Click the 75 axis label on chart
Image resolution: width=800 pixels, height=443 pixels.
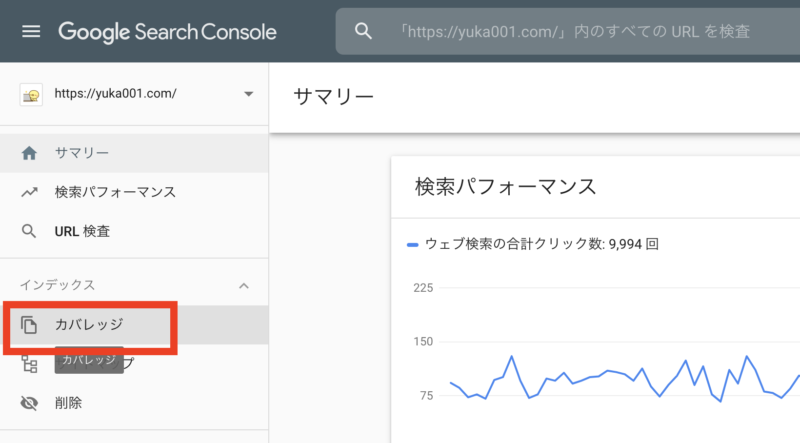tap(426, 396)
